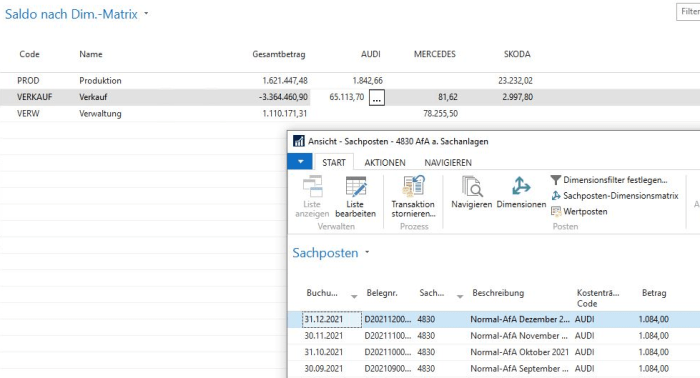Click the Kostenträ... Code column header
The image size is (700, 378).
(598, 298)
